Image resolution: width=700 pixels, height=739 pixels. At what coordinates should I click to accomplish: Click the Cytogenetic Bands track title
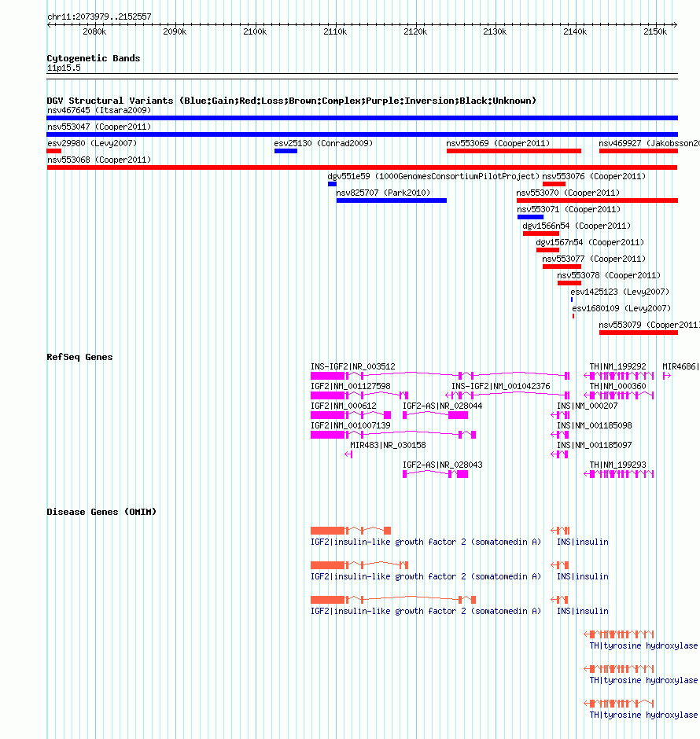(x=94, y=58)
